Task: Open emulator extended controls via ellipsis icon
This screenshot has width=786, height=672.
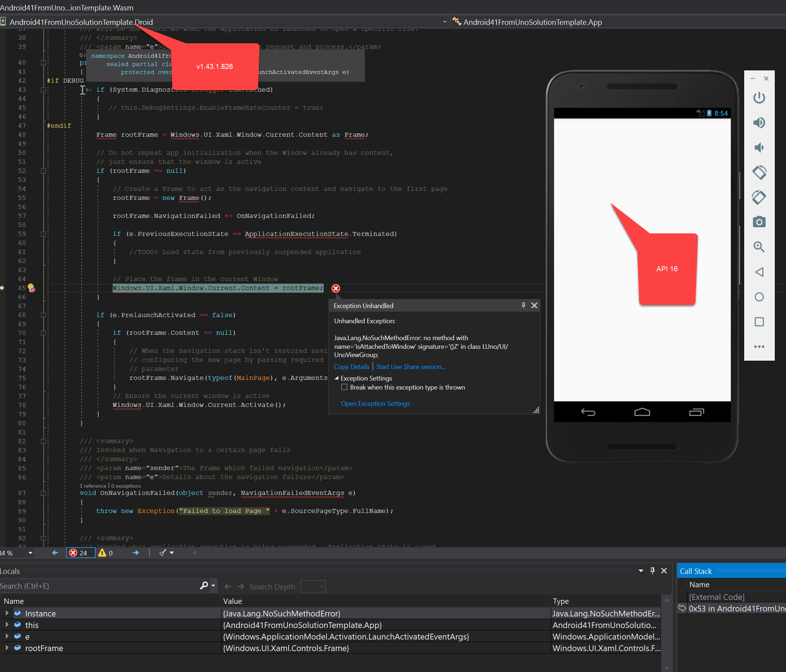Action: [760, 346]
